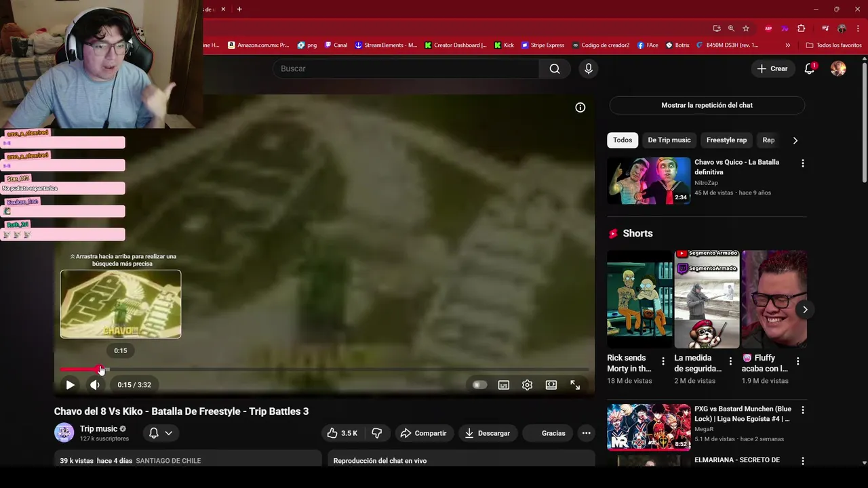Click the Descargar download button
The width and height of the screenshot is (868, 488).
pos(488,433)
